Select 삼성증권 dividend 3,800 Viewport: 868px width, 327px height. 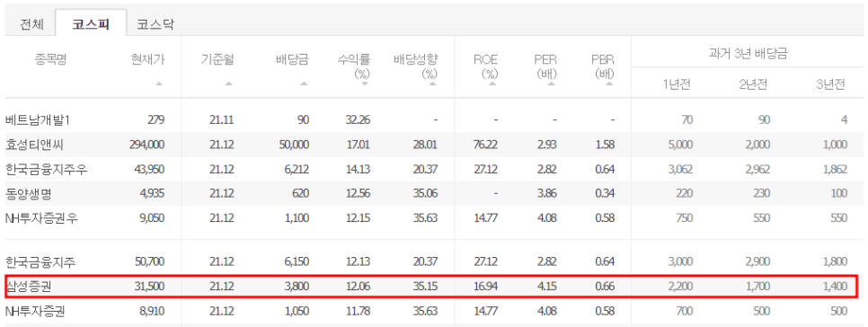pos(297,287)
